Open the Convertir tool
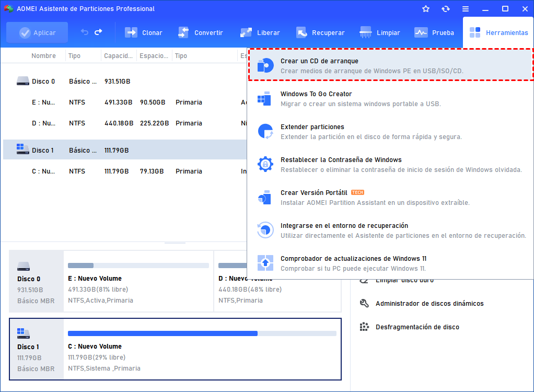The image size is (534, 392). pos(183,32)
